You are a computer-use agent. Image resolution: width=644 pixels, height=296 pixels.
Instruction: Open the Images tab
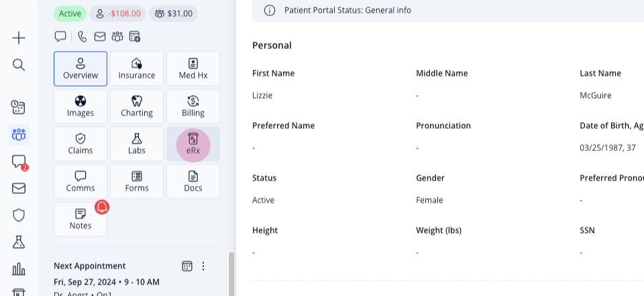[80, 107]
